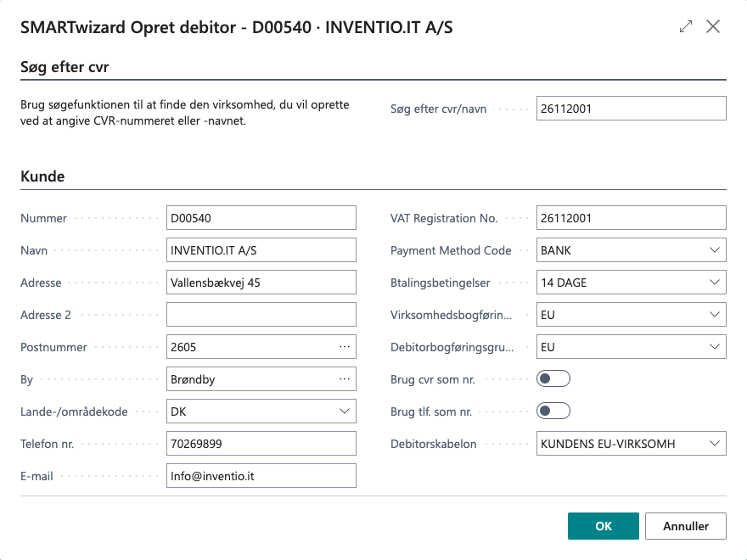Open Postnummer lookup ellipsis button

point(344,347)
